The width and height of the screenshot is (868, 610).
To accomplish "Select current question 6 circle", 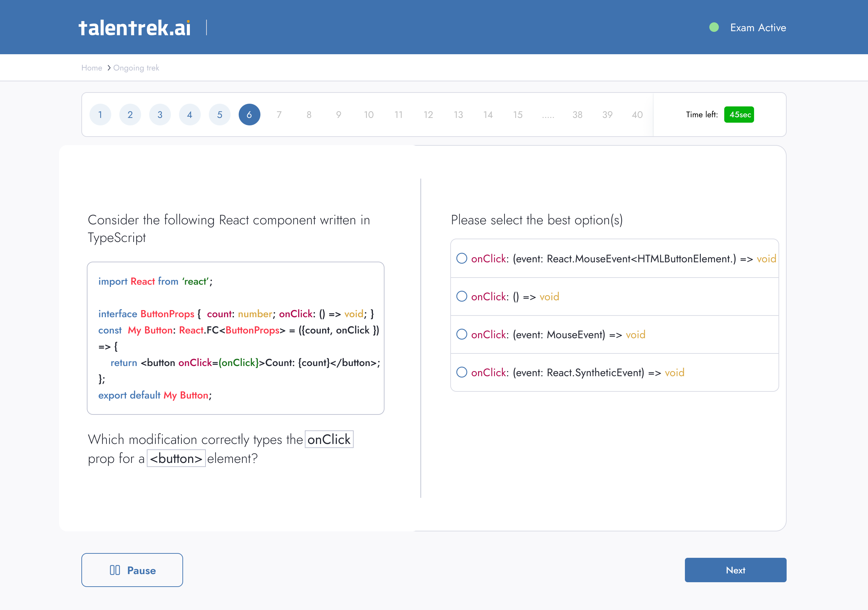I will pyautogui.click(x=249, y=115).
